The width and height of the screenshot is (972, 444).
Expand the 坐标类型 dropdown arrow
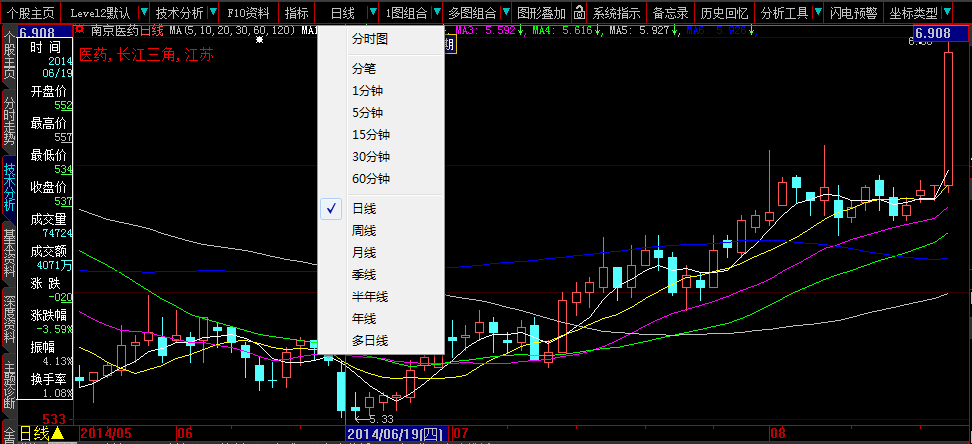point(947,12)
